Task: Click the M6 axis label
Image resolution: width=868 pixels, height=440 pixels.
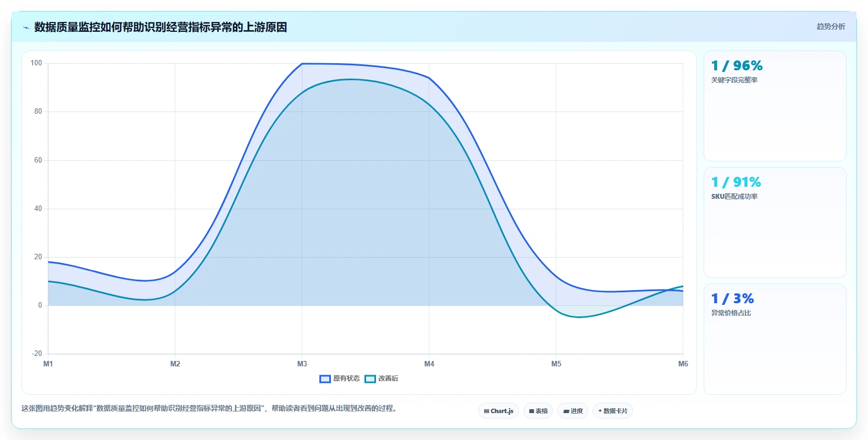Action: coord(683,364)
